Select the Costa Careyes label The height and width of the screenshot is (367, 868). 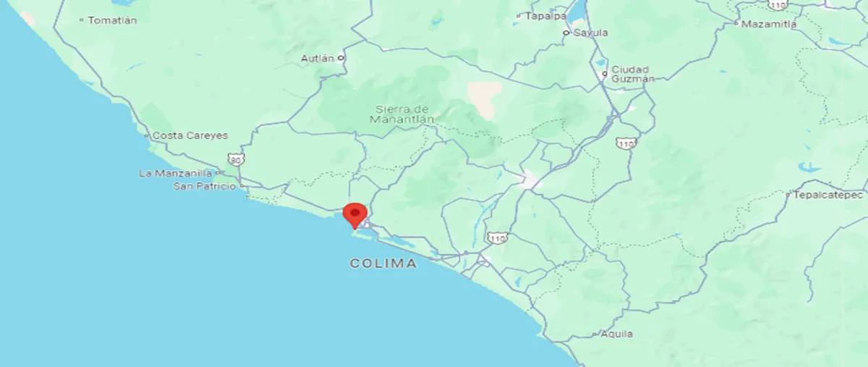tap(190, 135)
